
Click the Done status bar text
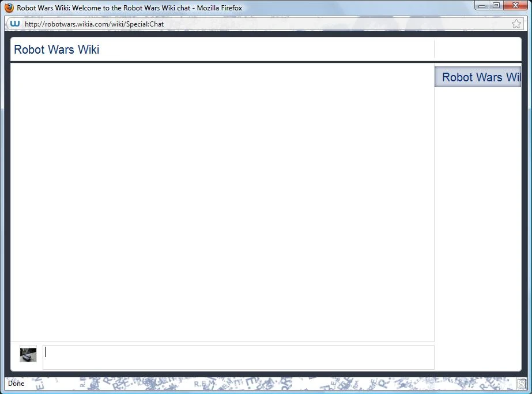click(16, 384)
